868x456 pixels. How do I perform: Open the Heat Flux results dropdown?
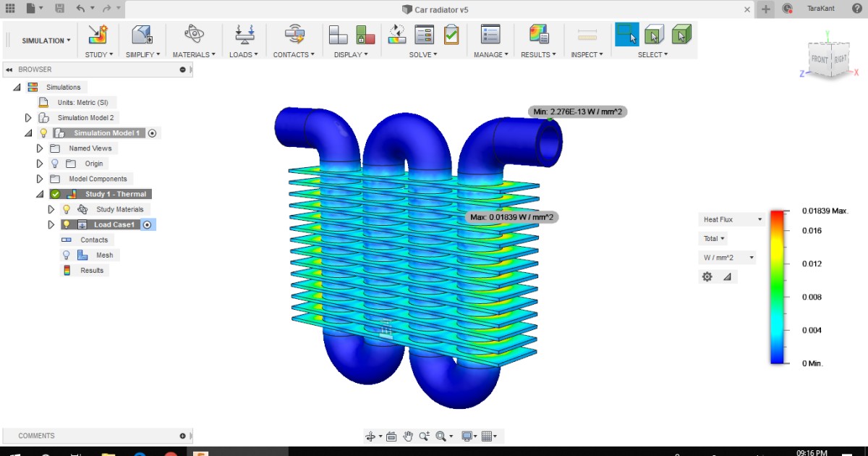pyautogui.click(x=731, y=219)
